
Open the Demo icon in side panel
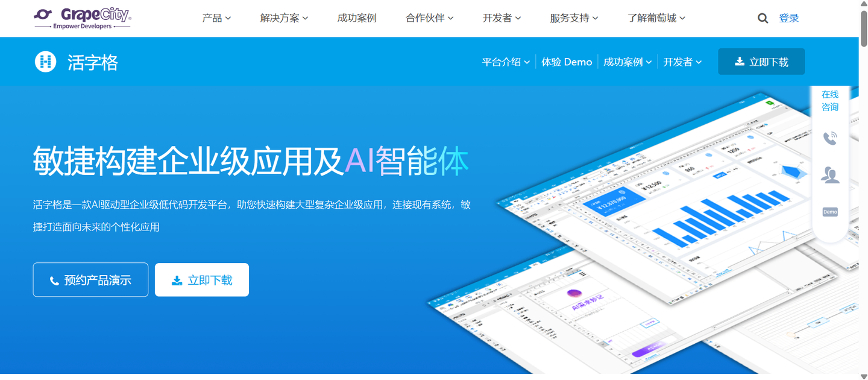[x=830, y=212]
